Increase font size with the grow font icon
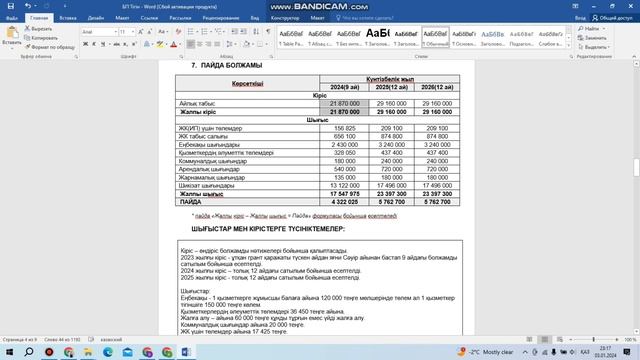Image resolution: width=640 pixels, height=360 pixels. 140,32
